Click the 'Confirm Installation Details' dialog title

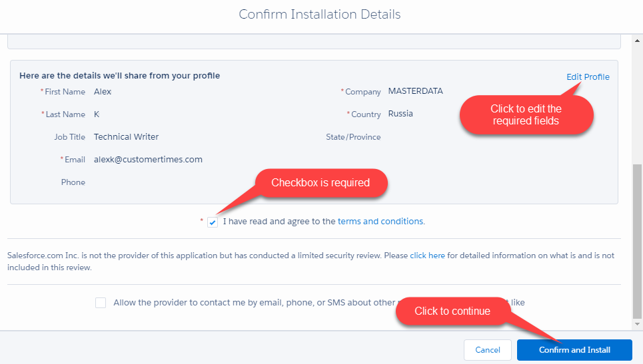click(320, 14)
